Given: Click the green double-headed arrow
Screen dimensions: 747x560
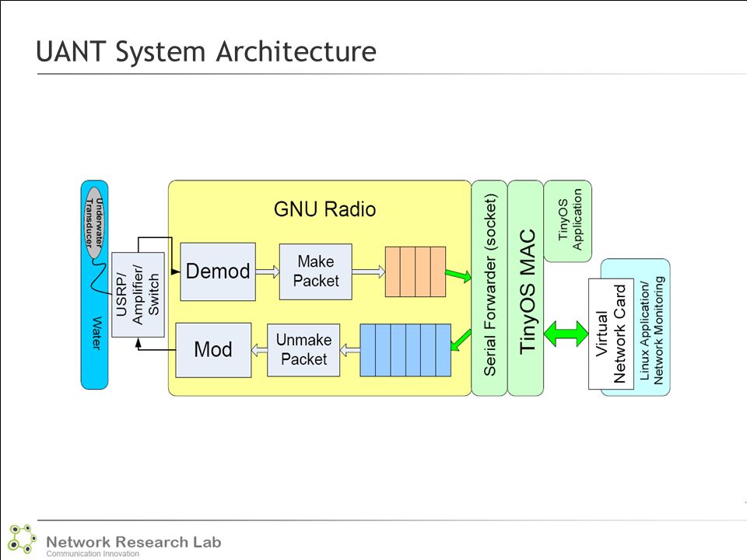Looking at the screenshot, I should [x=566, y=334].
